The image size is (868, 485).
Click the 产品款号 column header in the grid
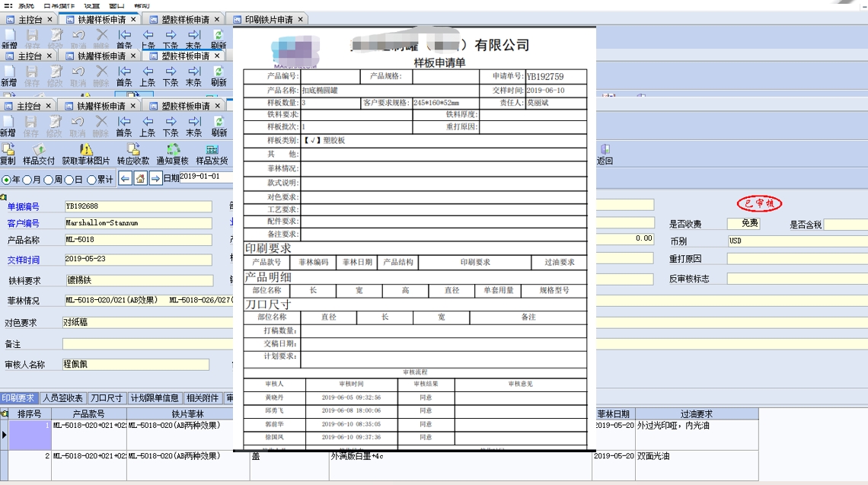89,413
